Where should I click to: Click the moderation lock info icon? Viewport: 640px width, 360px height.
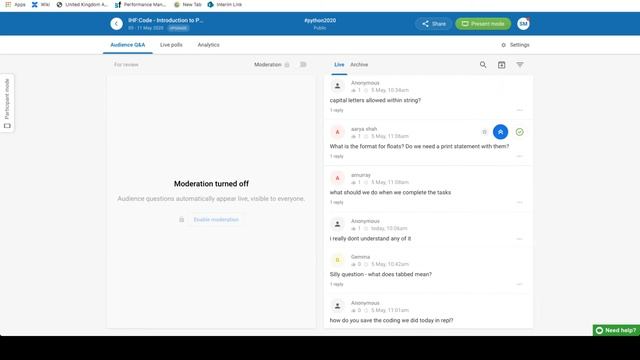287,64
